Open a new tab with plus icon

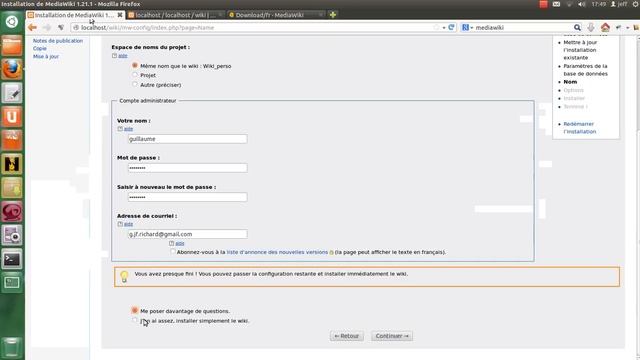[333, 15]
